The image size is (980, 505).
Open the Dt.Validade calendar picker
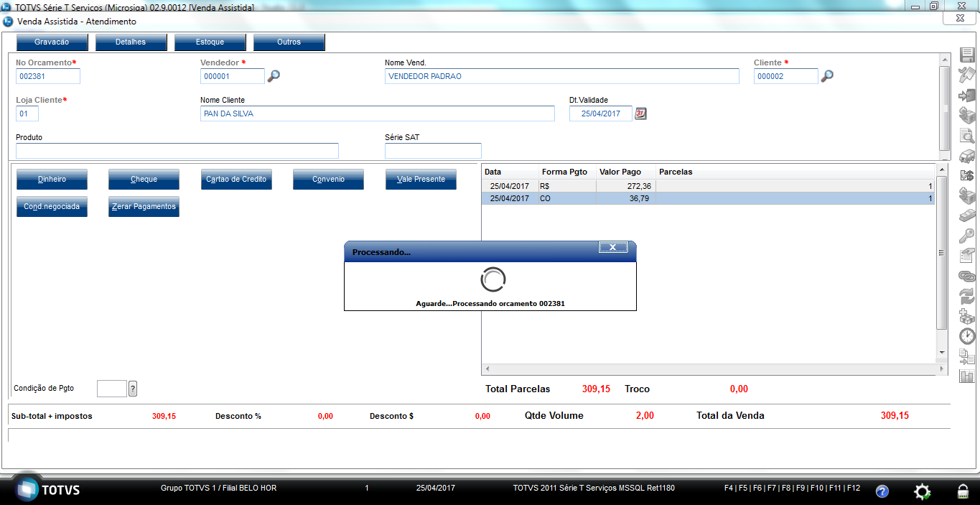641,113
